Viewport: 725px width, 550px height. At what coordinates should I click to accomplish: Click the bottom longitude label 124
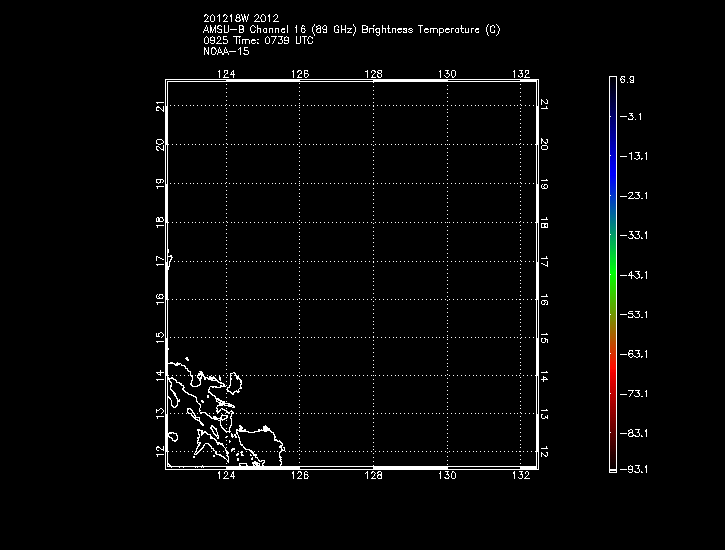[x=226, y=475]
